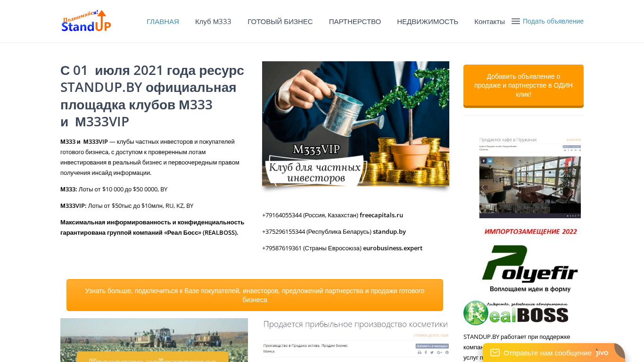Click the RealBOSS logo banner
Viewport: 644px width, 362px height.
516,313
